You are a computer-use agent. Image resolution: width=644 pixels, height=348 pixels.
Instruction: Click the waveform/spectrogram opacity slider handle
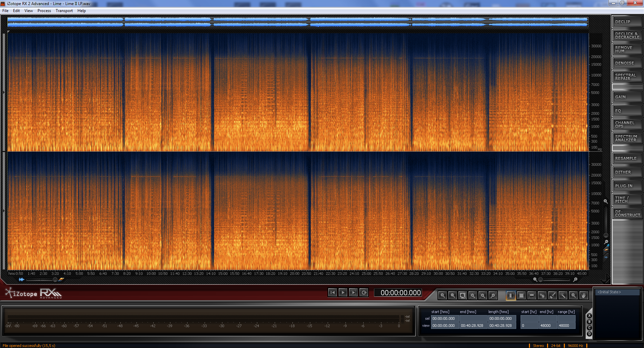[x=55, y=280]
